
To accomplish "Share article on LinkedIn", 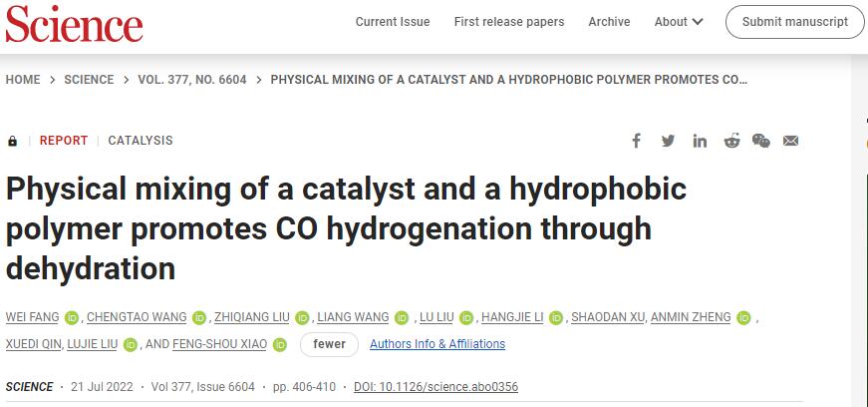I will pos(700,141).
